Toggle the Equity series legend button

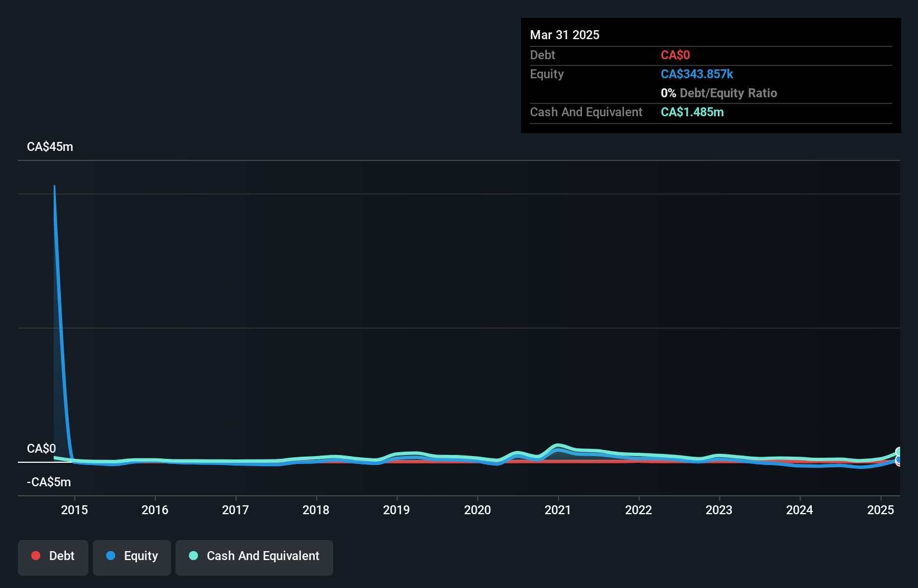[x=132, y=557]
